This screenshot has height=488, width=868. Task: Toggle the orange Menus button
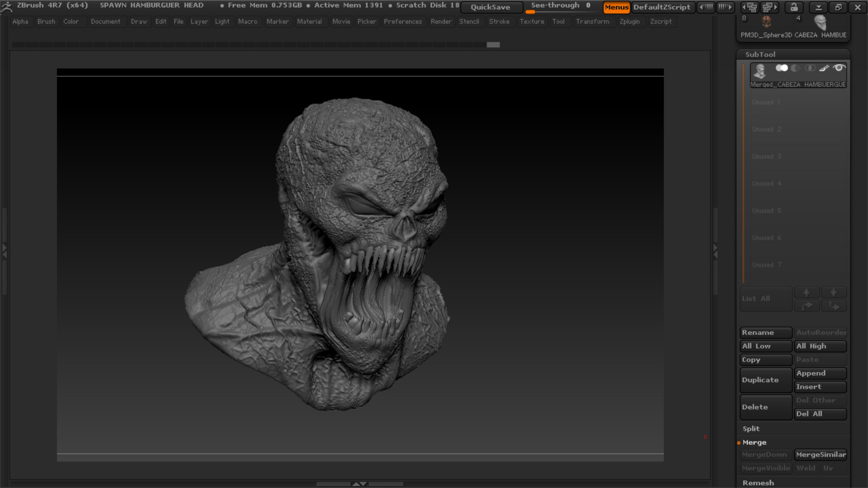(x=616, y=7)
